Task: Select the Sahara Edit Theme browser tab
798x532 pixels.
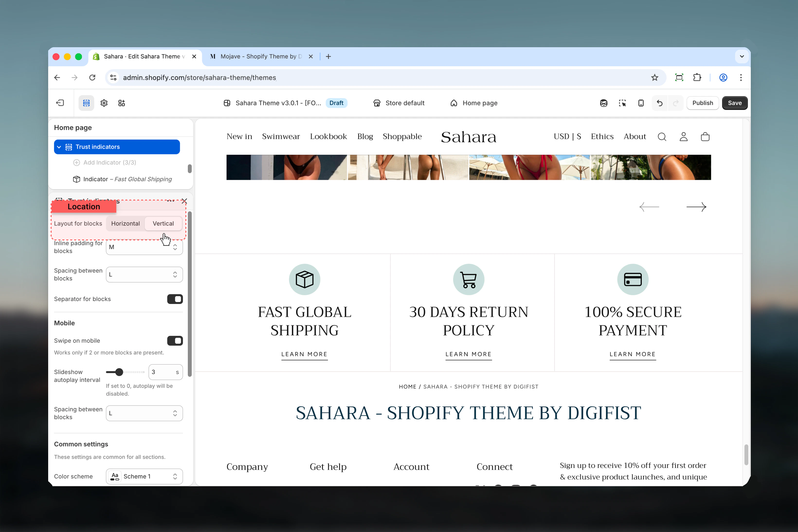Action: tap(145, 57)
